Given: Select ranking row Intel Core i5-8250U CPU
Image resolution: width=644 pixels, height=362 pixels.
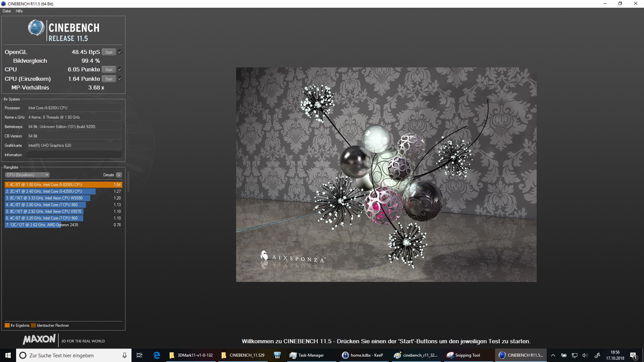Looking at the screenshot, I should pos(63,185).
